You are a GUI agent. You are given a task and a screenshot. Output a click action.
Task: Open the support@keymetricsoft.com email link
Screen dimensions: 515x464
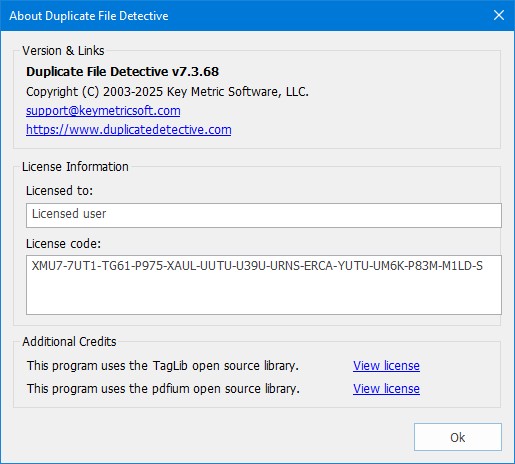[103, 111]
